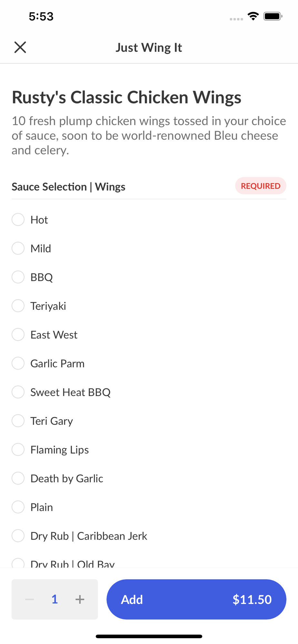
Task: Select Plain wings option
Action: [18, 507]
